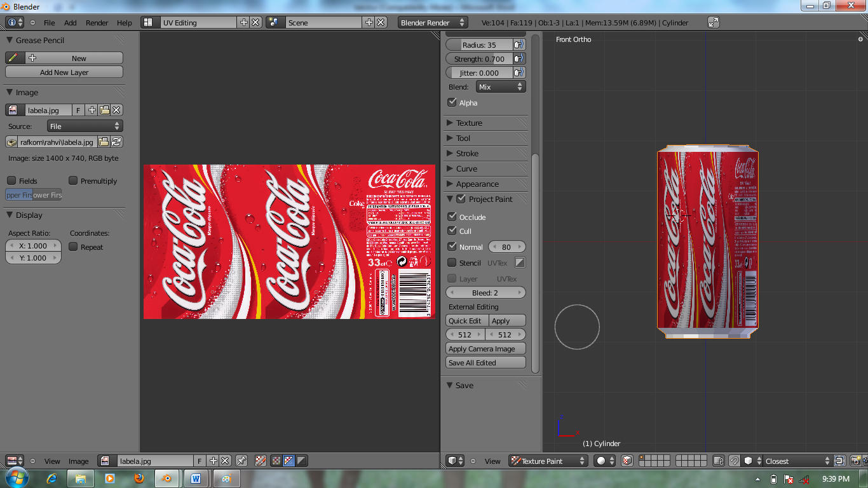Delete the UV Editing screen layout

click(255, 22)
